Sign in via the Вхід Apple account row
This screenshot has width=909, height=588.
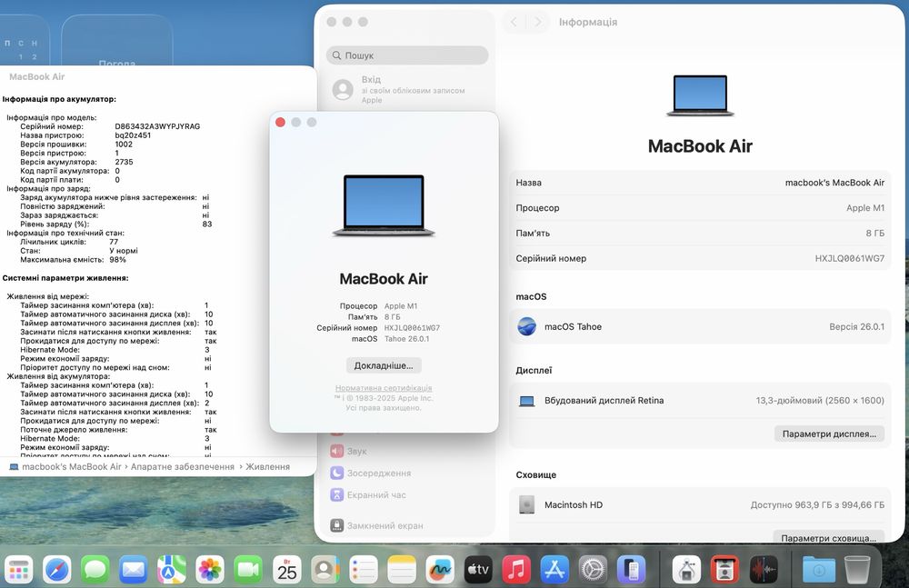point(407,89)
